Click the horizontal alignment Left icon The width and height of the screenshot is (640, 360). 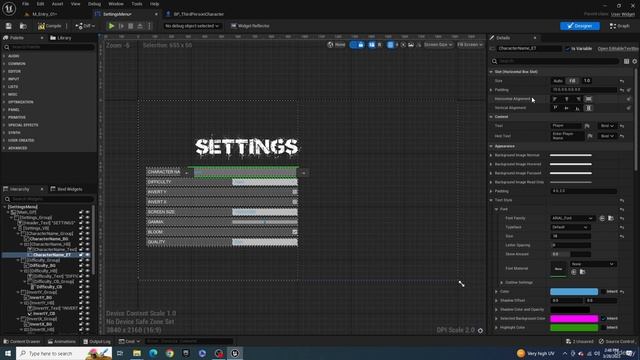(x=555, y=99)
